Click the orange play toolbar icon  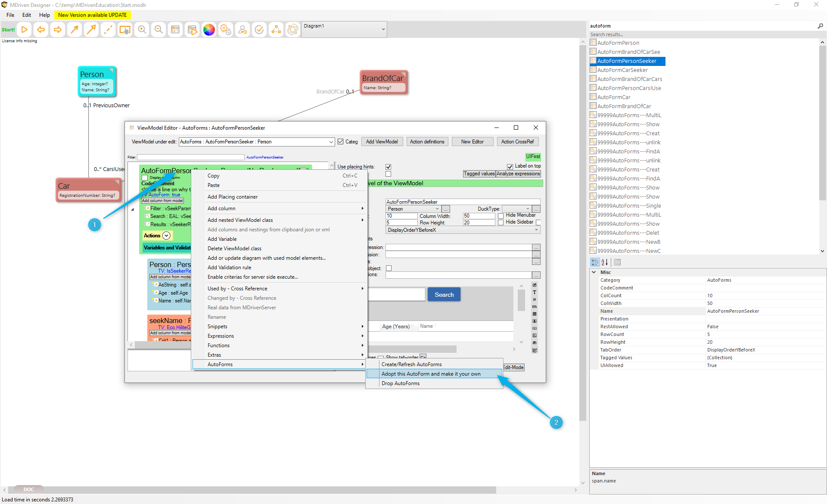[x=25, y=30]
